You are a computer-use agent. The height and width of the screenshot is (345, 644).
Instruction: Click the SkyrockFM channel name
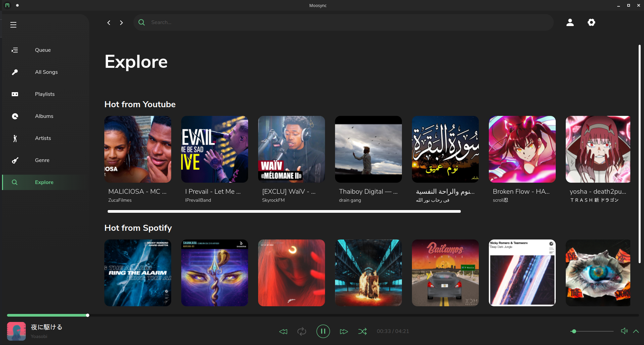tap(274, 200)
